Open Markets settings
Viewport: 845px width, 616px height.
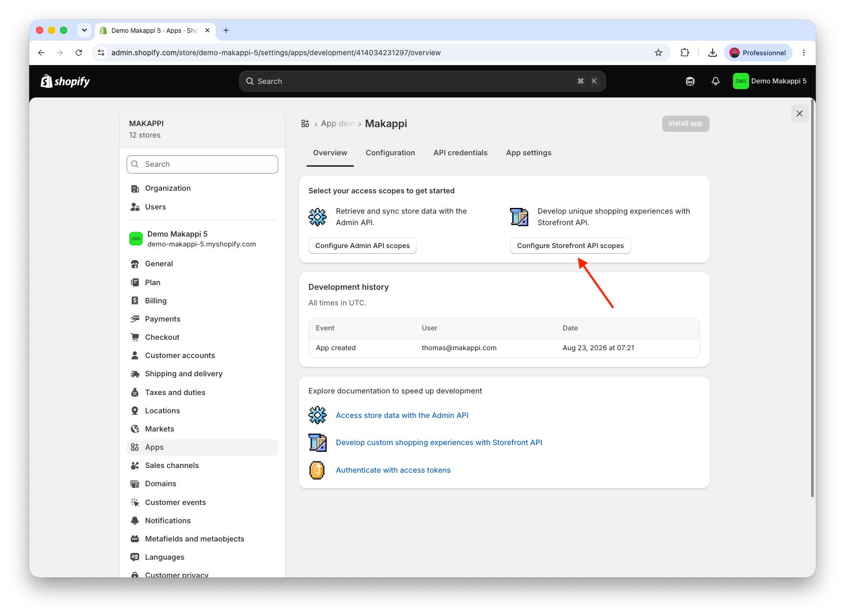coord(202,429)
